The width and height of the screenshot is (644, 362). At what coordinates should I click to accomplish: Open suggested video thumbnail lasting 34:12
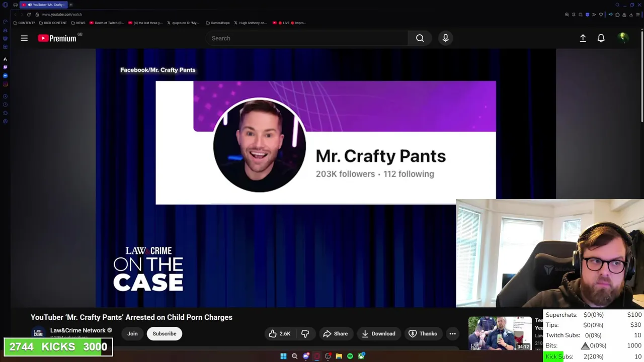[x=500, y=333]
